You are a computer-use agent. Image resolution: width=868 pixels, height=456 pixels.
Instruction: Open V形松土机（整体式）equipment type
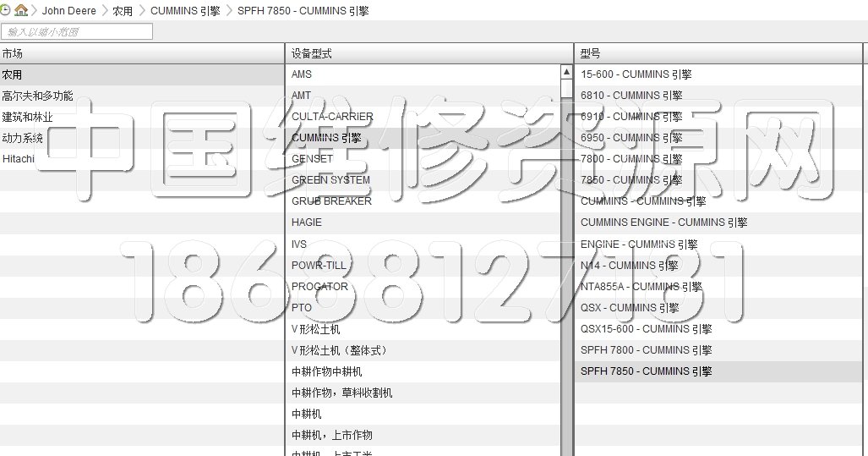[339, 350]
